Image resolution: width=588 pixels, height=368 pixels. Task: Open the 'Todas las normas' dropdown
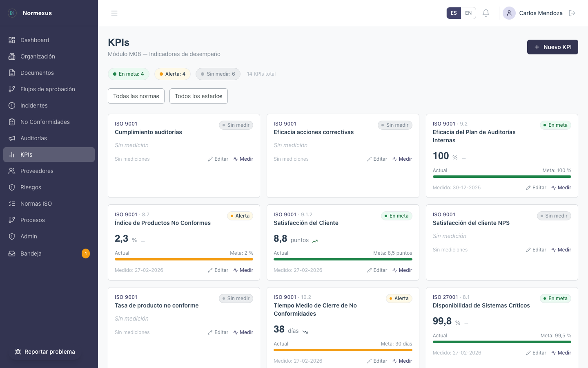(136, 96)
